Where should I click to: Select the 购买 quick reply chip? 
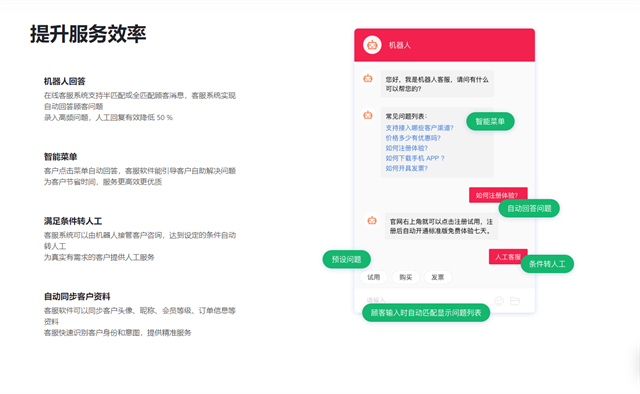(405, 277)
